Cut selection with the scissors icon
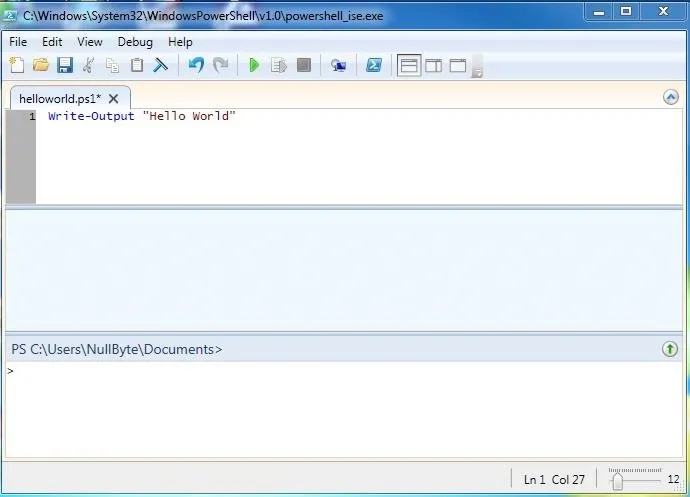The image size is (690, 497). pos(88,65)
